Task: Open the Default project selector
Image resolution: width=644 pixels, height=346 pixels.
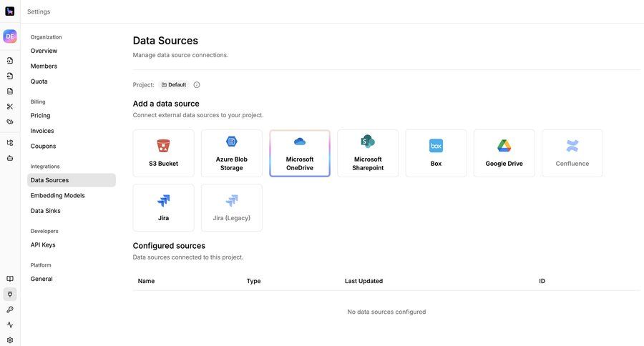Action: coord(173,85)
